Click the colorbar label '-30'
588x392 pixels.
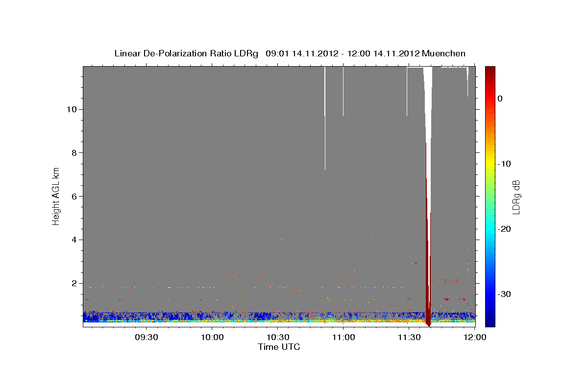pos(505,294)
